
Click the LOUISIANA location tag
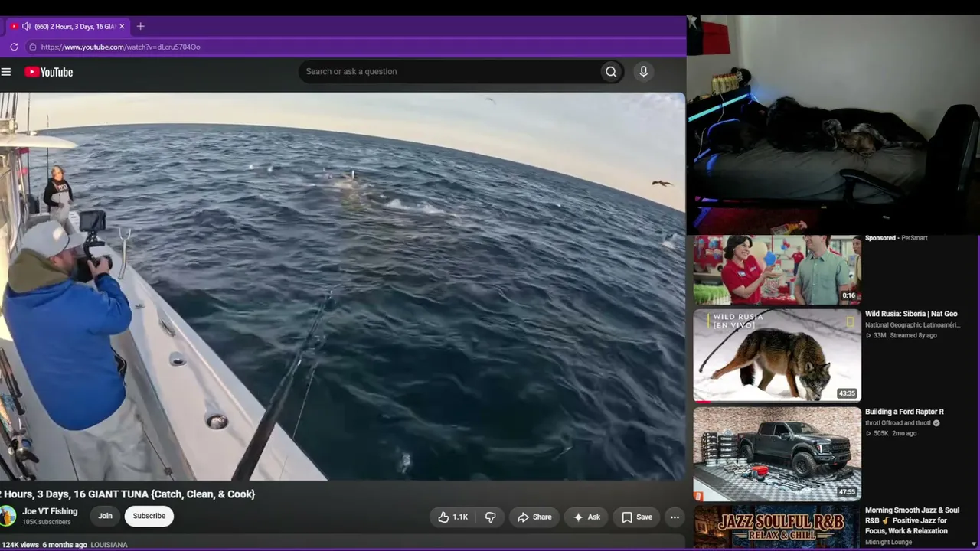click(x=109, y=545)
